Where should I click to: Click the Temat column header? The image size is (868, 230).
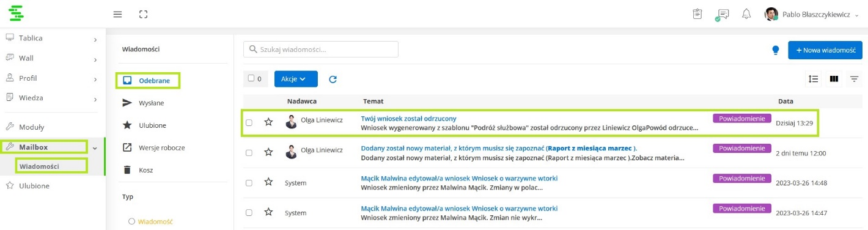point(373,101)
